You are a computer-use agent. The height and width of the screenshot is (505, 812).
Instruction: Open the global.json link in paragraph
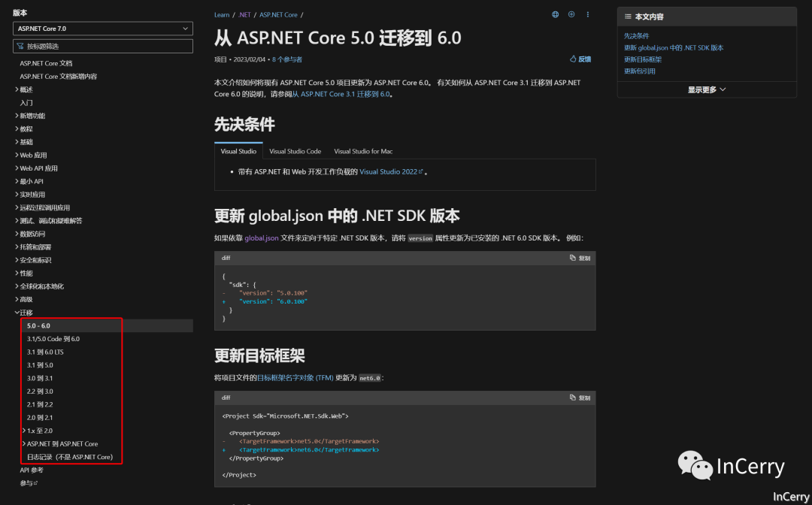click(x=262, y=238)
